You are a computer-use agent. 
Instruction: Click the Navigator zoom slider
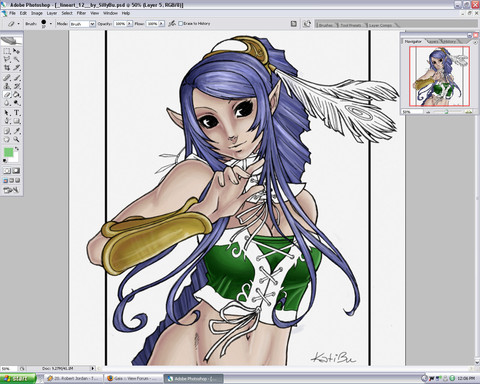[447, 112]
